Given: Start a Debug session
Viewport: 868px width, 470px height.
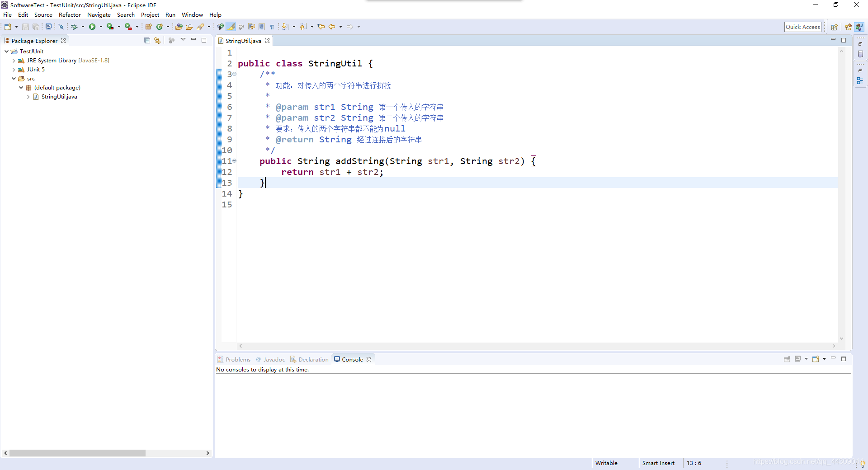Looking at the screenshot, I should pyautogui.click(x=74, y=27).
